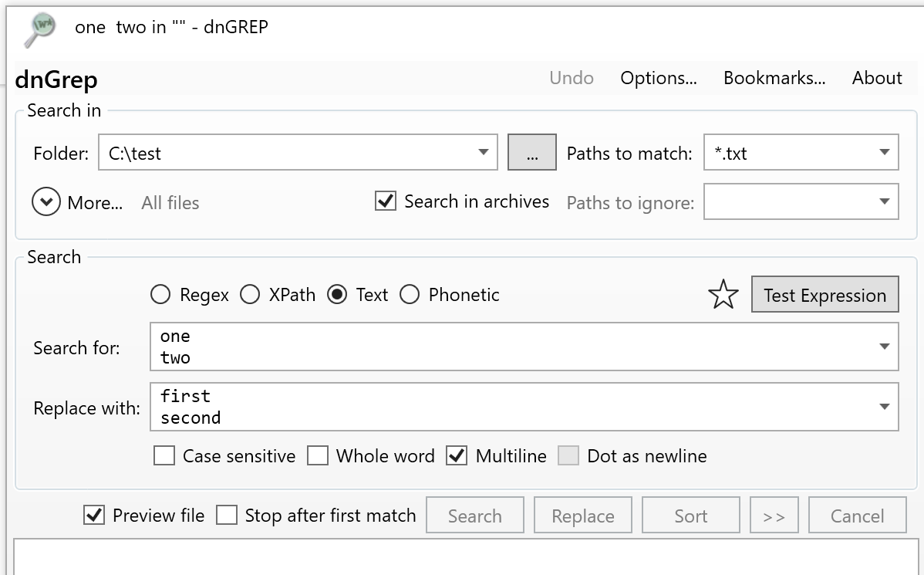924x575 pixels.
Task: Uncheck "Search in archives"
Action: 386,201
